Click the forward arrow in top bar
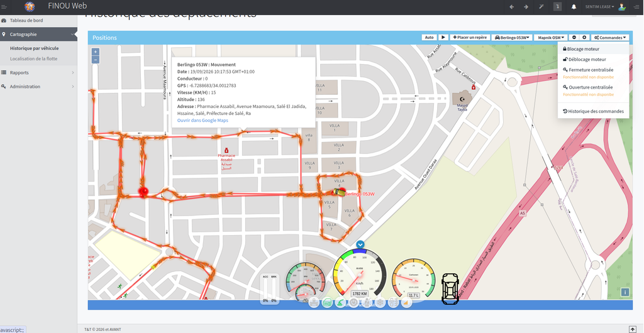Screen dimensions: 644x333 click(526, 6)
